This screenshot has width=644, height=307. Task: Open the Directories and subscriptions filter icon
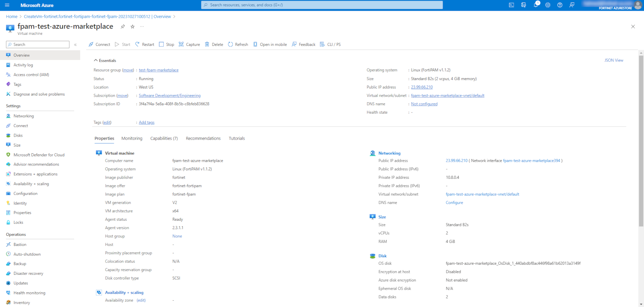pos(524,5)
